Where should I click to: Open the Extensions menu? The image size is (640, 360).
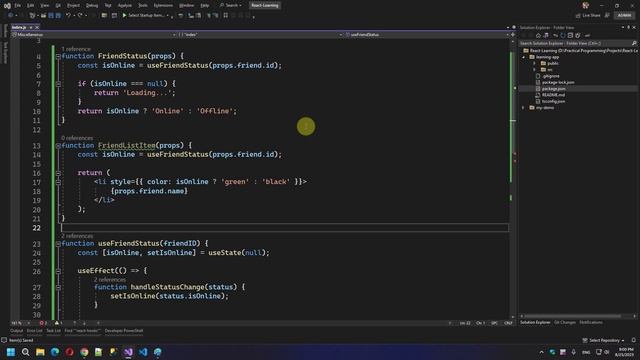pyautogui.click(x=163, y=5)
